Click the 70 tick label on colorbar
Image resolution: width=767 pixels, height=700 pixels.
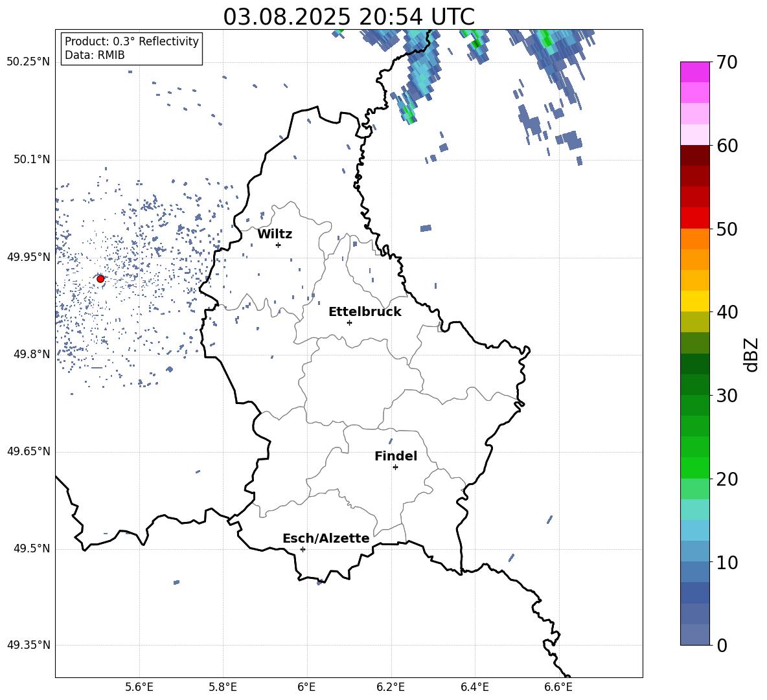point(726,62)
